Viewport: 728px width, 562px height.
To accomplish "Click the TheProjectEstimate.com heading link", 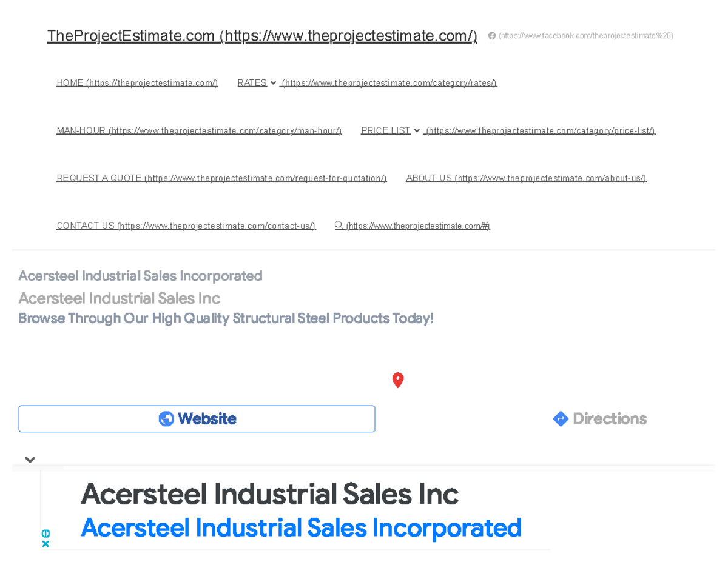I will (262, 36).
